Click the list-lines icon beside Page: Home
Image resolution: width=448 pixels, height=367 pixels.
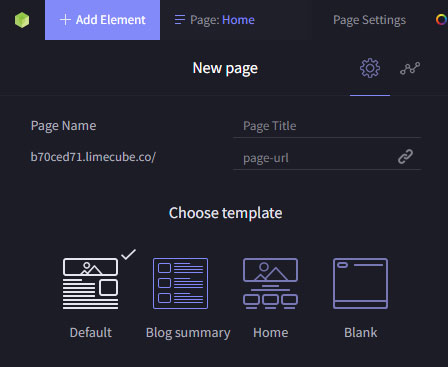coord(180,20)
